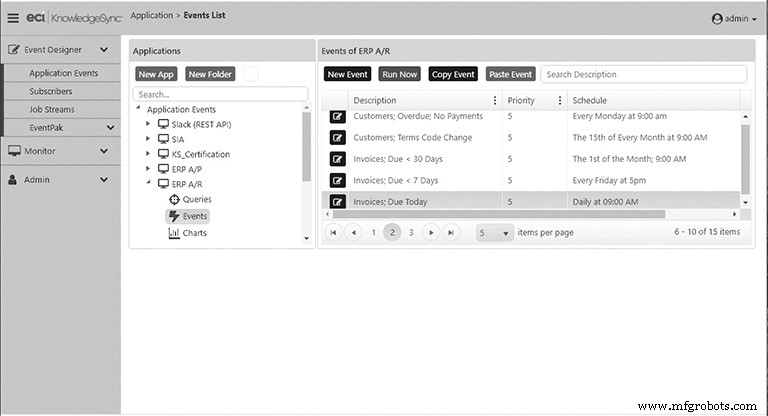Go to previous page of events
Image resolution: width=768 pixels, height=416 pixels.
point(353,233)
